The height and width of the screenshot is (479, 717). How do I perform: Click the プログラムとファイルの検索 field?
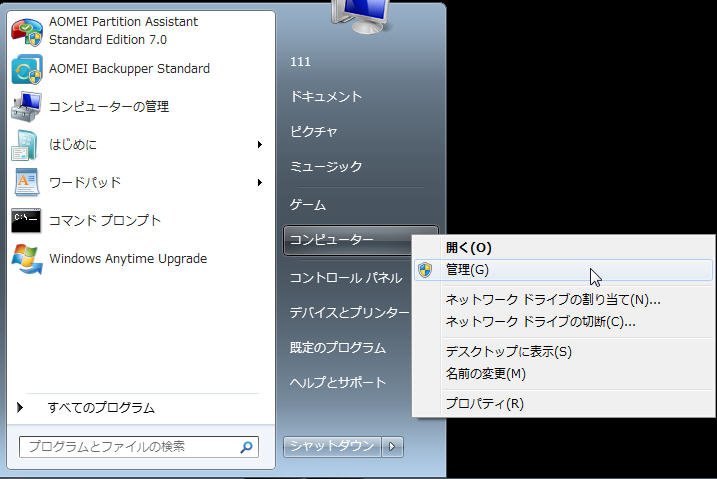139,447
